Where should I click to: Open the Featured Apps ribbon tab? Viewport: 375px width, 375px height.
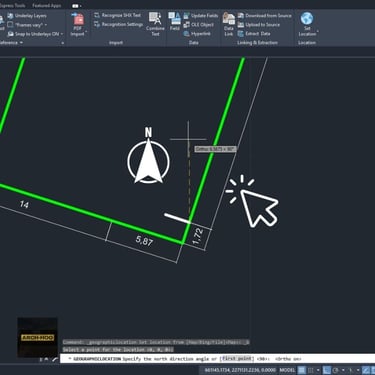[x=47, y=5]
